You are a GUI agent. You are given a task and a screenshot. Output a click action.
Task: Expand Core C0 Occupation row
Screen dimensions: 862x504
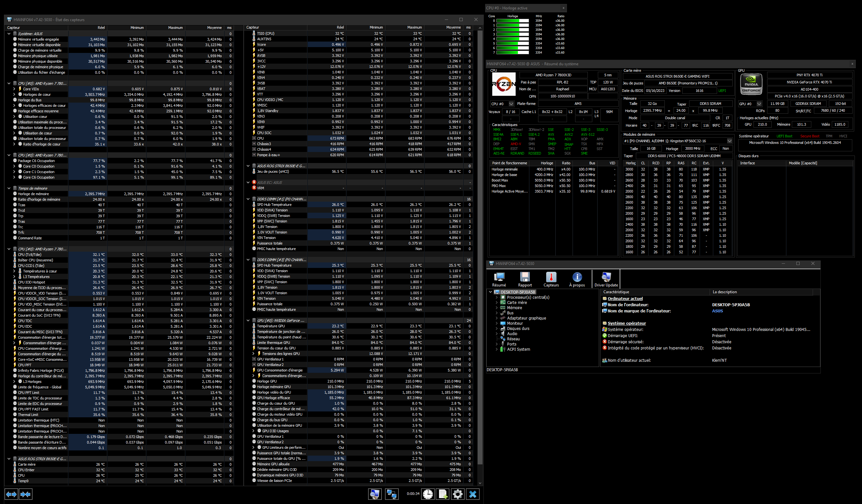14,166
